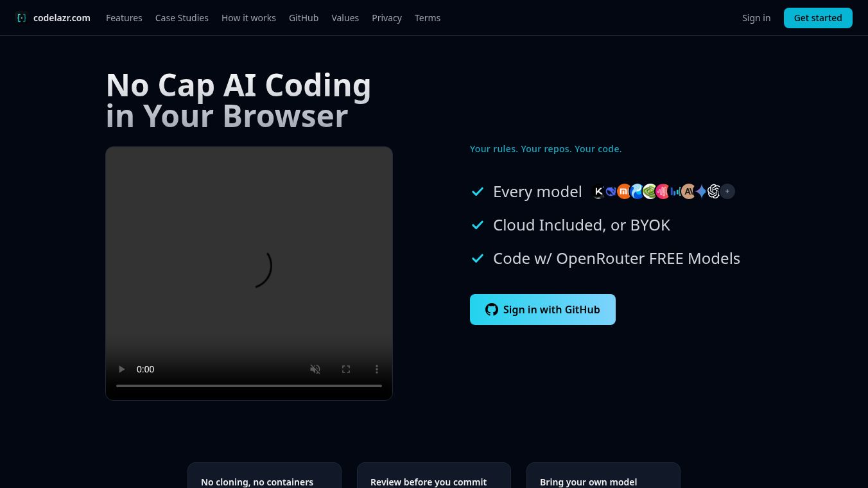Open 'No cloning, no containers' card
Viewport: 868px width, 488px height.
tap(265, 476)
